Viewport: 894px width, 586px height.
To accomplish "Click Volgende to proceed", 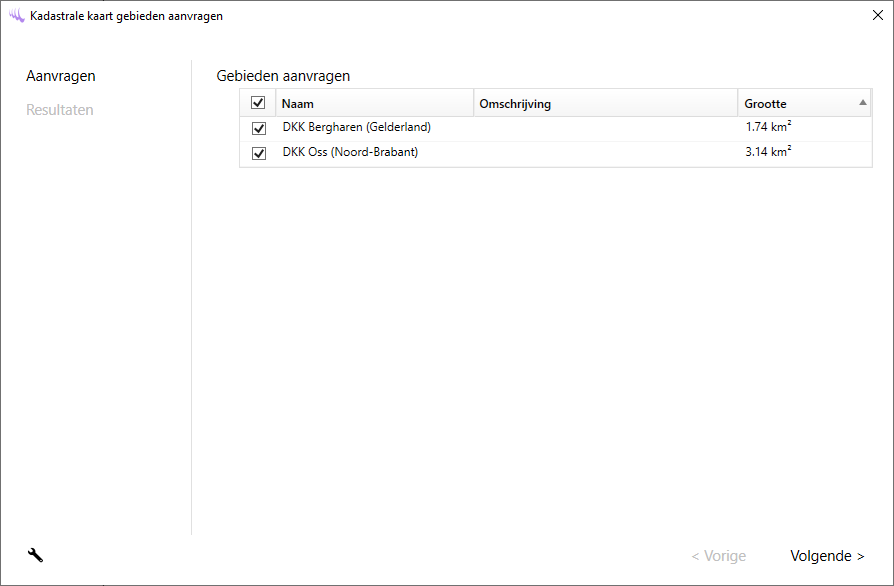I will 827,556.
